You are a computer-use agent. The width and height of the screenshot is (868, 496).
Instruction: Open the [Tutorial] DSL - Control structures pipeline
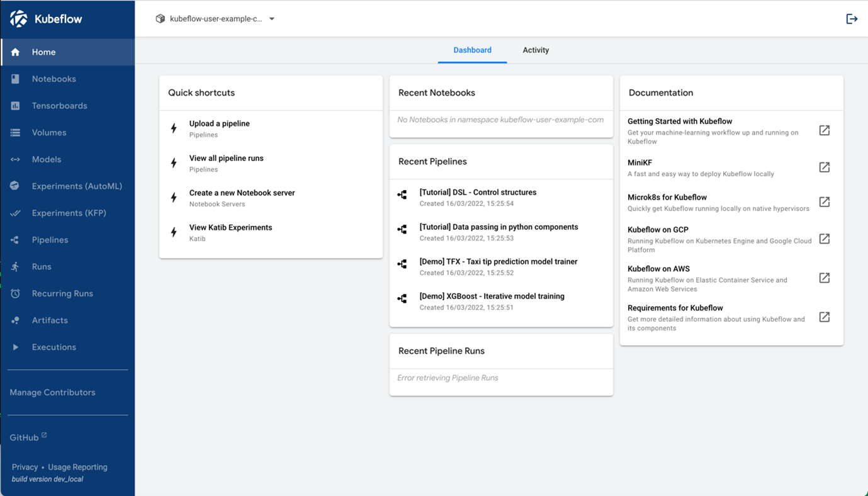coord(478,192)
